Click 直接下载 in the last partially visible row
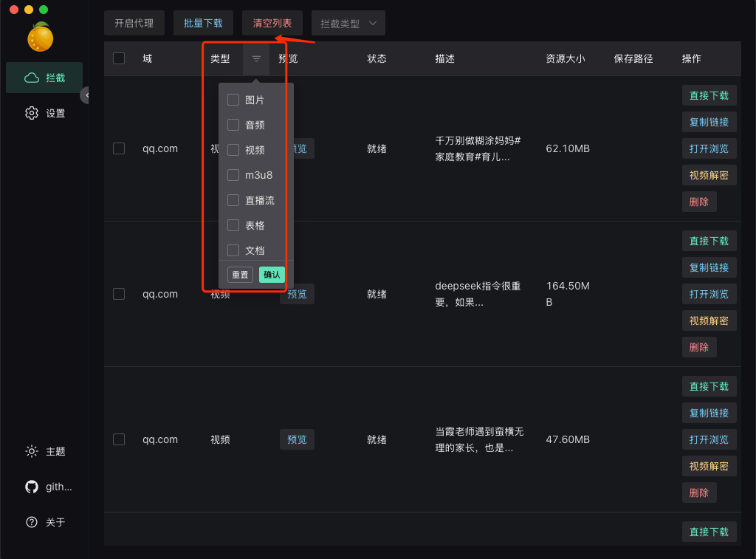Viewport: 756px width, 559px height. pyautogui.click(x=709, y=532)
